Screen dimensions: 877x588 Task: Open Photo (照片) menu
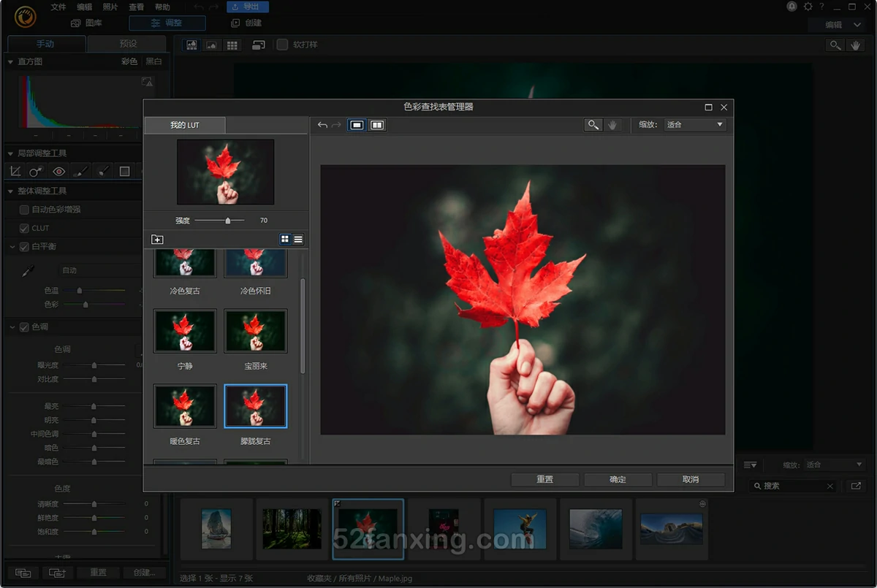click(110, 7)
